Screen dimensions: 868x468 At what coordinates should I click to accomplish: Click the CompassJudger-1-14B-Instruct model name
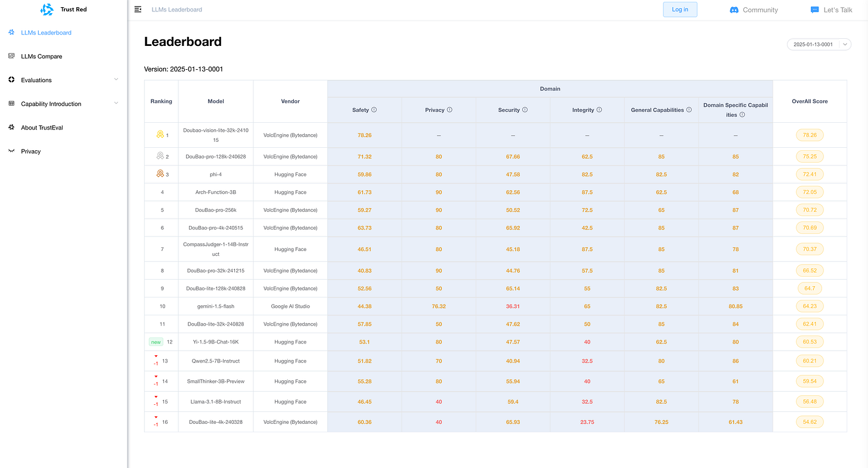tap(216, 249)
